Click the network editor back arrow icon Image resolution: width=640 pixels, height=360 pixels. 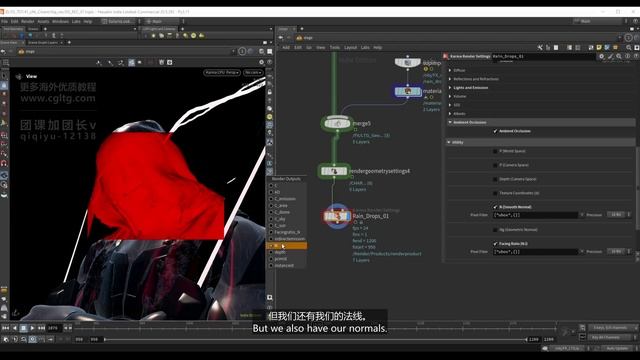pyautogui.click(x=281, y=38)
